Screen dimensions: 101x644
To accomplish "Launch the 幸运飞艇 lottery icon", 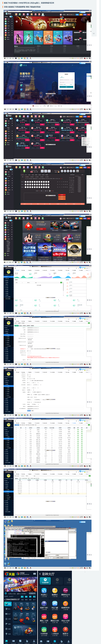I will [55, 603].
